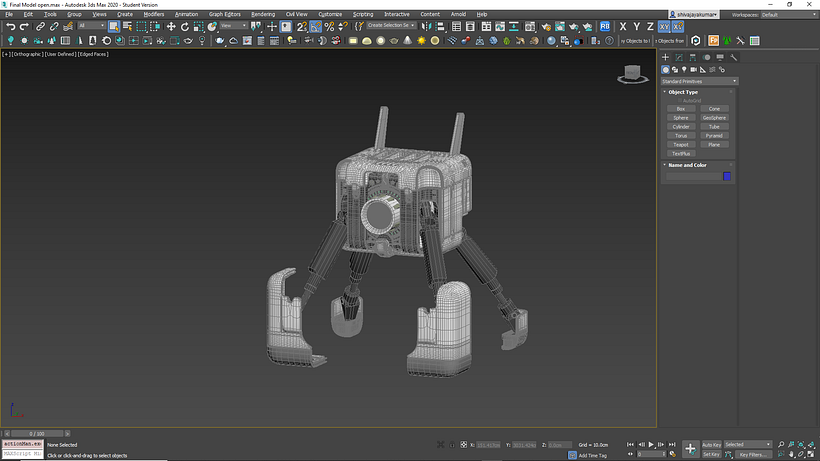Click the Auto Key button
This screenshot has height=461, width=820.
click(711, 445)
